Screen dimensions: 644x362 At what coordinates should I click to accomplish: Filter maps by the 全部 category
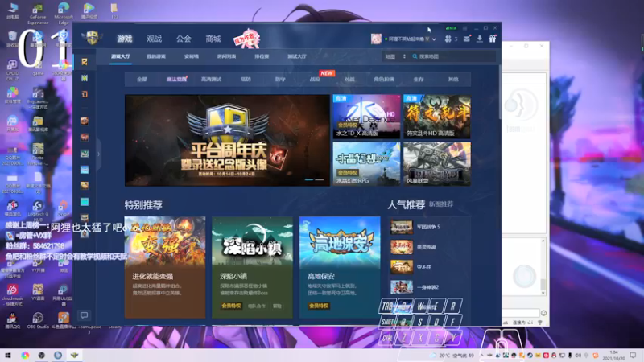click(142, 79)
